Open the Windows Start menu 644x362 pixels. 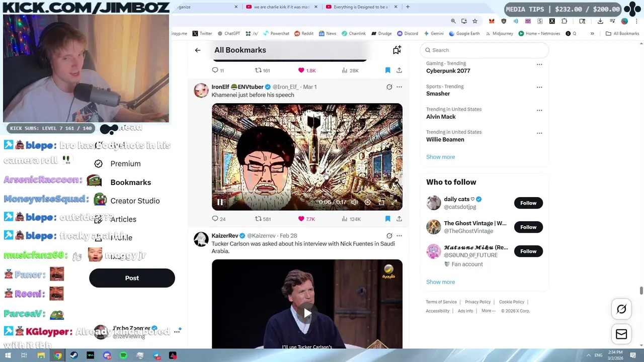coord(8,355)
